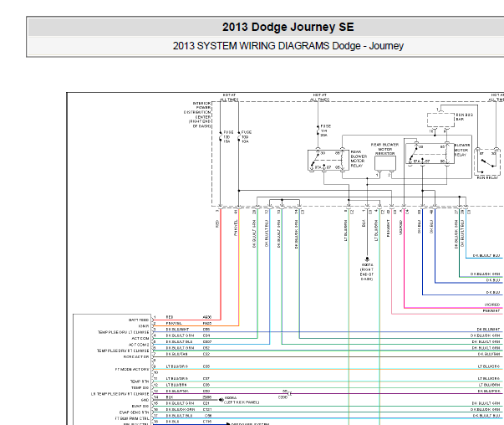The height and width of the screenshot is (425, 504).
Task: Click the "PNK/YEL" wire color at pin 2
Action: point(174,323)
